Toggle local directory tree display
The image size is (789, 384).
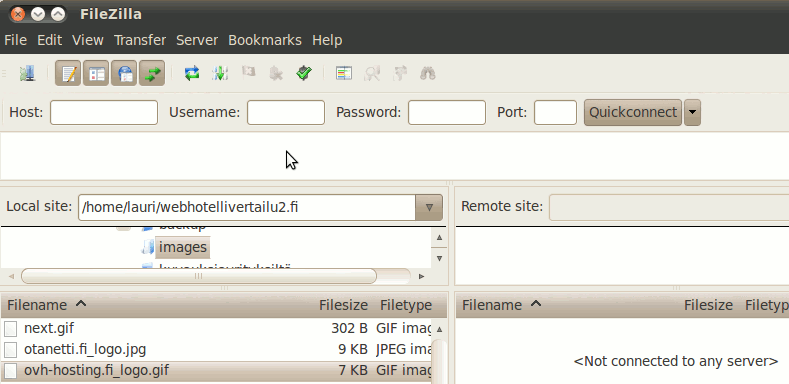tap(96, 73)
